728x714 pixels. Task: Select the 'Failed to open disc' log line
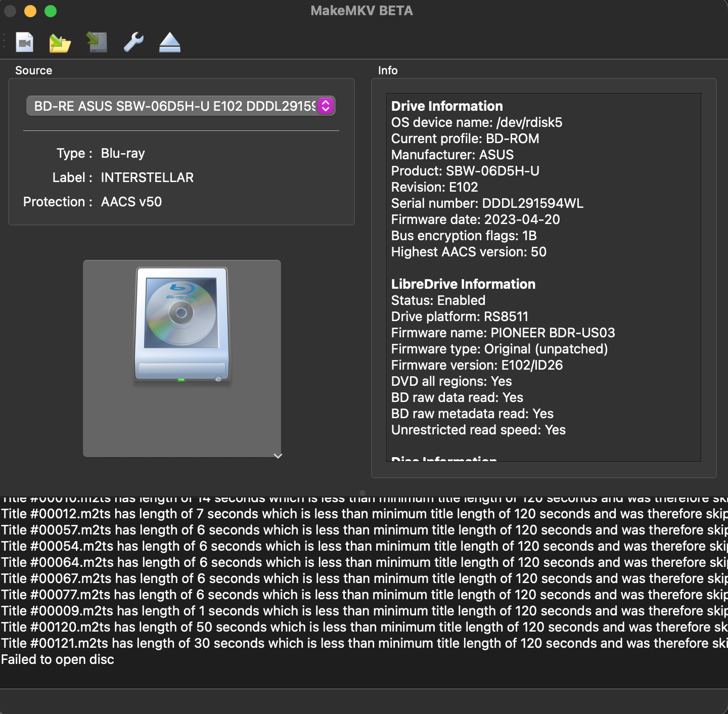click(57, 659)
